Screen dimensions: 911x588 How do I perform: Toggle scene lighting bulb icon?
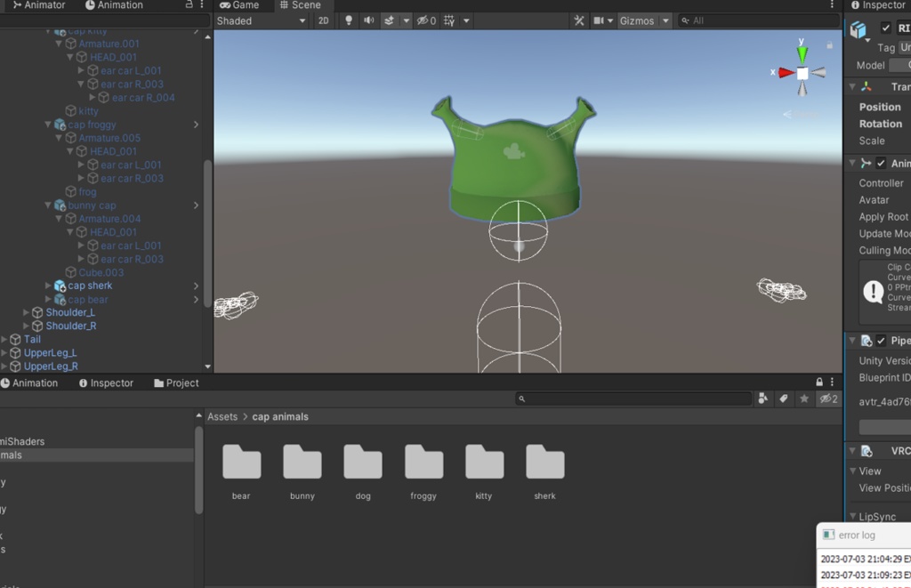click(349, 20)
